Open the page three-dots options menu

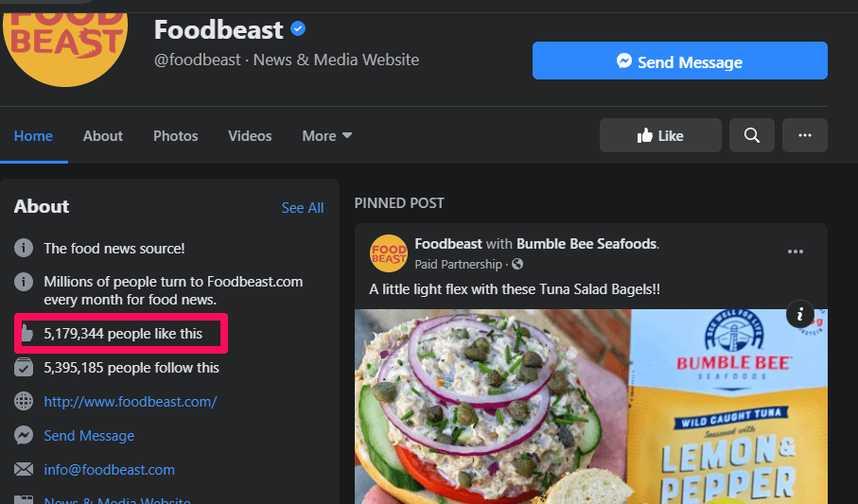[x=805, y=135]
